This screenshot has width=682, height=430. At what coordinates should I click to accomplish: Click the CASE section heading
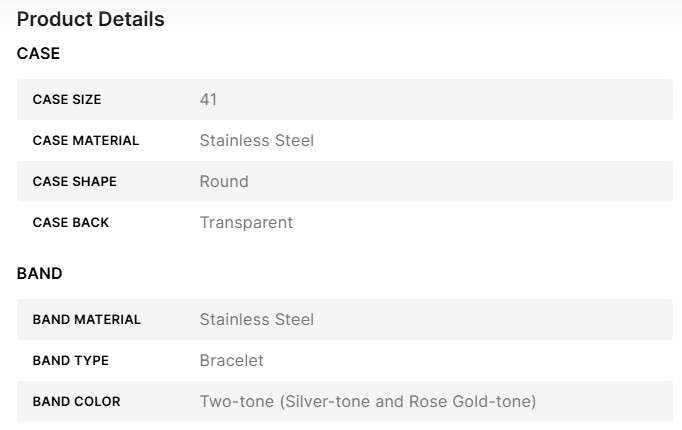pos(39,54)
